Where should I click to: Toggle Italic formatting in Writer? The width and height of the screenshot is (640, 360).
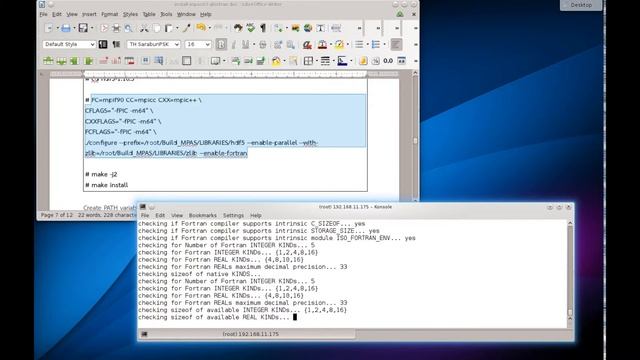click(x=234, y=44)
